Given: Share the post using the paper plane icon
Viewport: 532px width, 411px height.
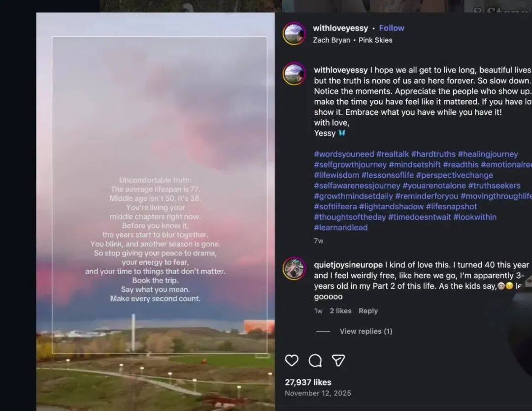Looking at the screenshot, I should (x=338, y=360).
